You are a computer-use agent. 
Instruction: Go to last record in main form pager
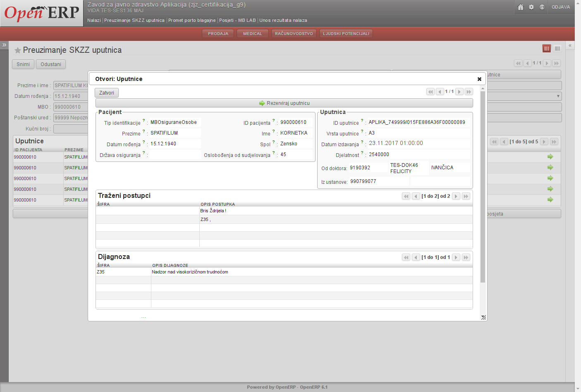coord(557,63)
